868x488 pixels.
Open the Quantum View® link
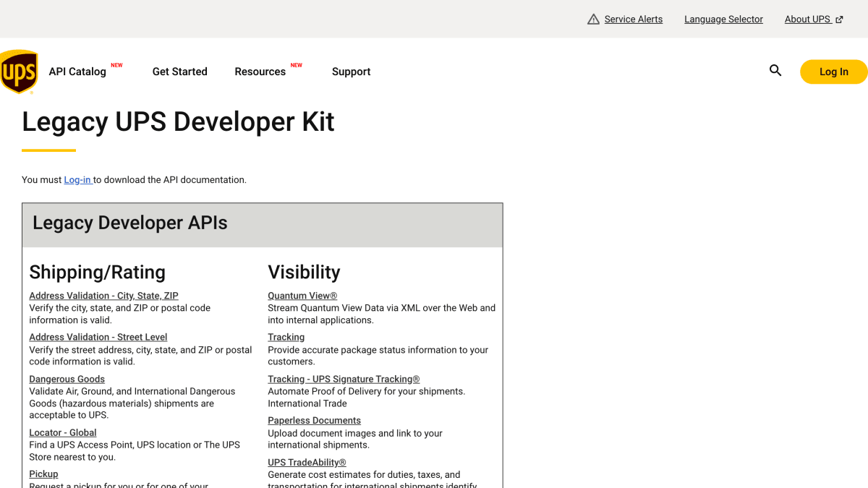coord(302,296)
